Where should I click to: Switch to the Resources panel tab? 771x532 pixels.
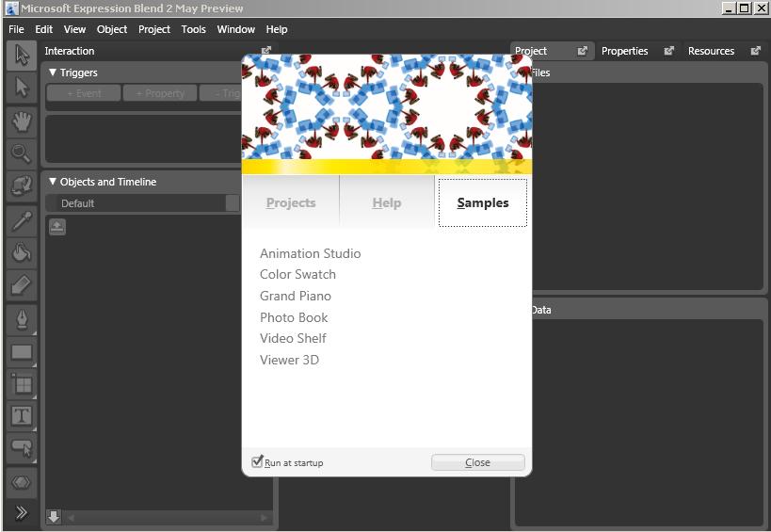(711, 51)
